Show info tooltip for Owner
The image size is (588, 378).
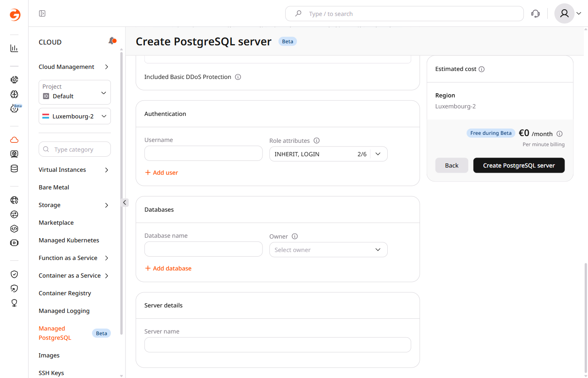(295, 236)
